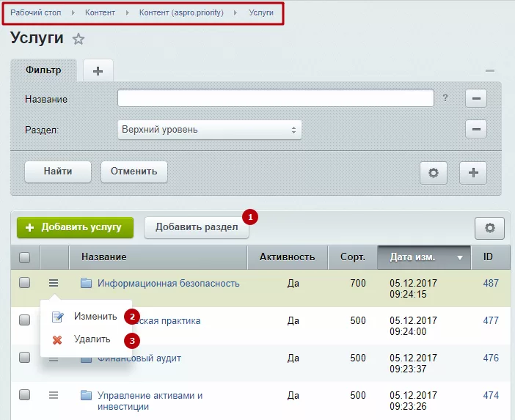The width and height of the screenshot is (515, 420).
Task: Open filter settings gear
Action: (434, 172)
